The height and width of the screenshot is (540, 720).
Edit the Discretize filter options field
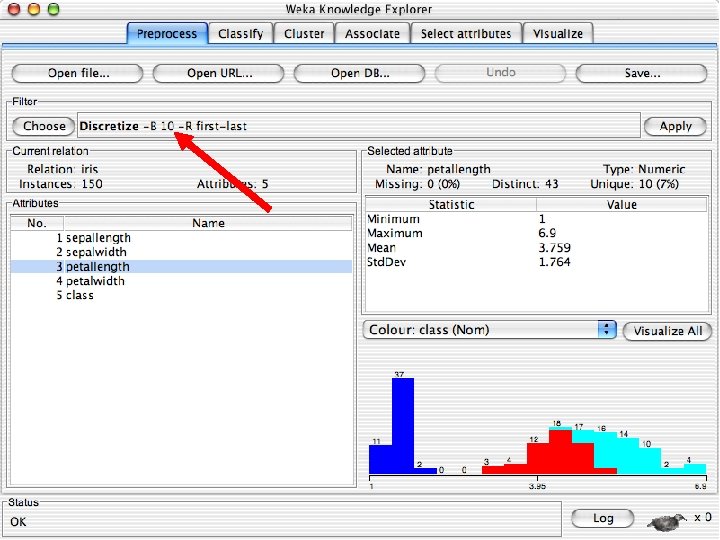point(359,126)
